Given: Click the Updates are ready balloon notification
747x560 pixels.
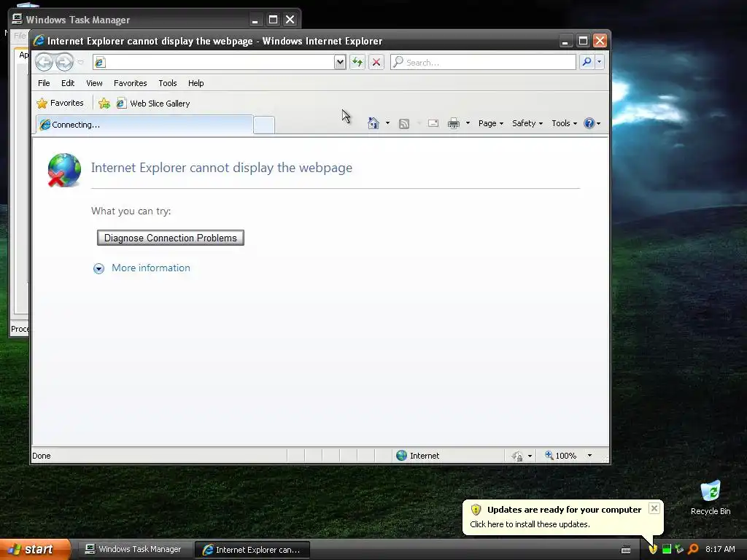Looking at the screenshot, I should pos(563,517).
